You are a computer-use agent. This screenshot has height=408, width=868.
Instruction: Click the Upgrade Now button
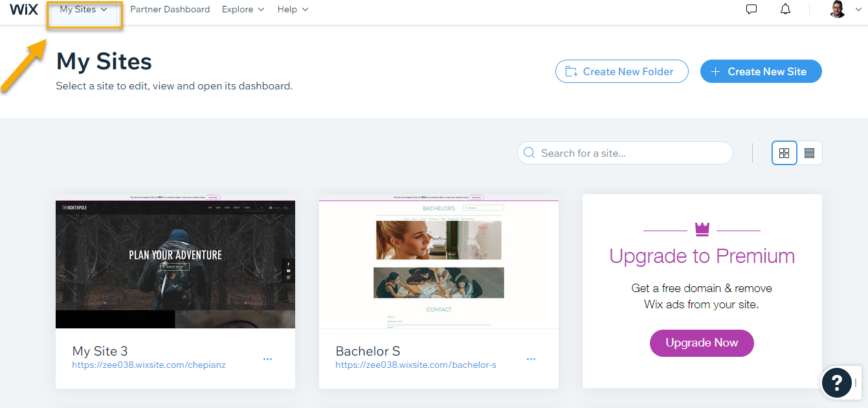pyautogui.click(x=702, y=343)
